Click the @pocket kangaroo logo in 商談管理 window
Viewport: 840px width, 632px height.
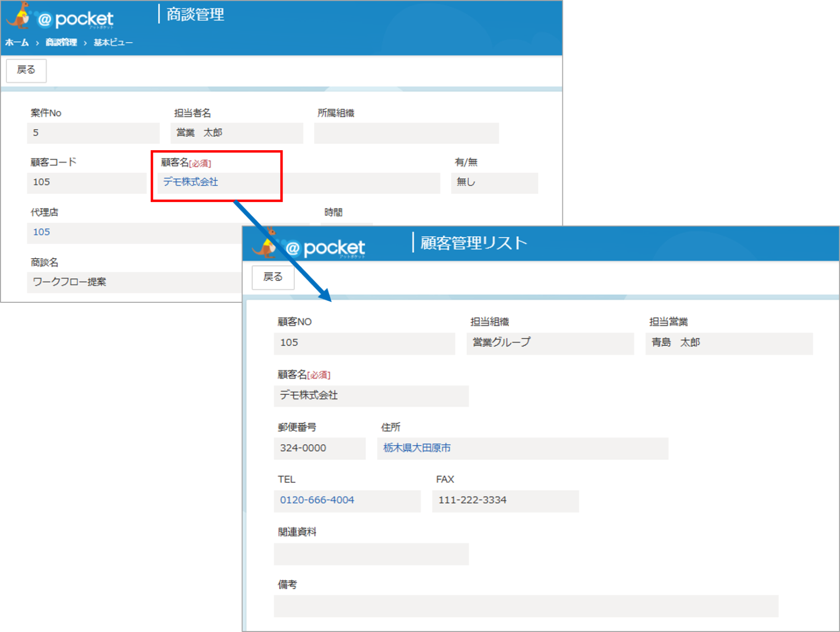click(x=60, y=17)
